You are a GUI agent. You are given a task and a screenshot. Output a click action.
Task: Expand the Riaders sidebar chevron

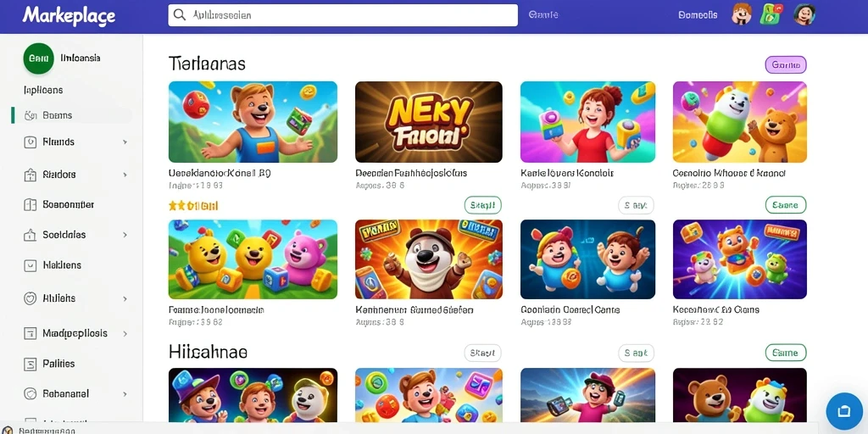click(125, 175)
